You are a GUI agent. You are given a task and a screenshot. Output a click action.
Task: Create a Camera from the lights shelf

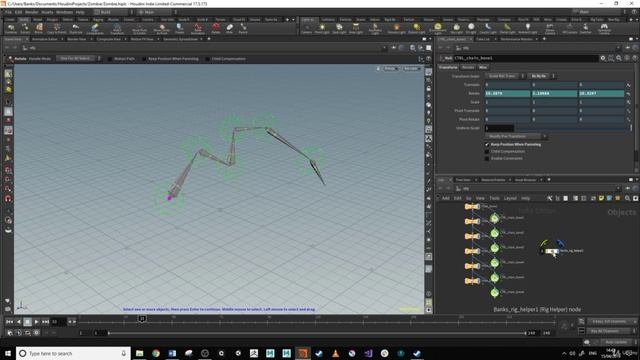307,29
